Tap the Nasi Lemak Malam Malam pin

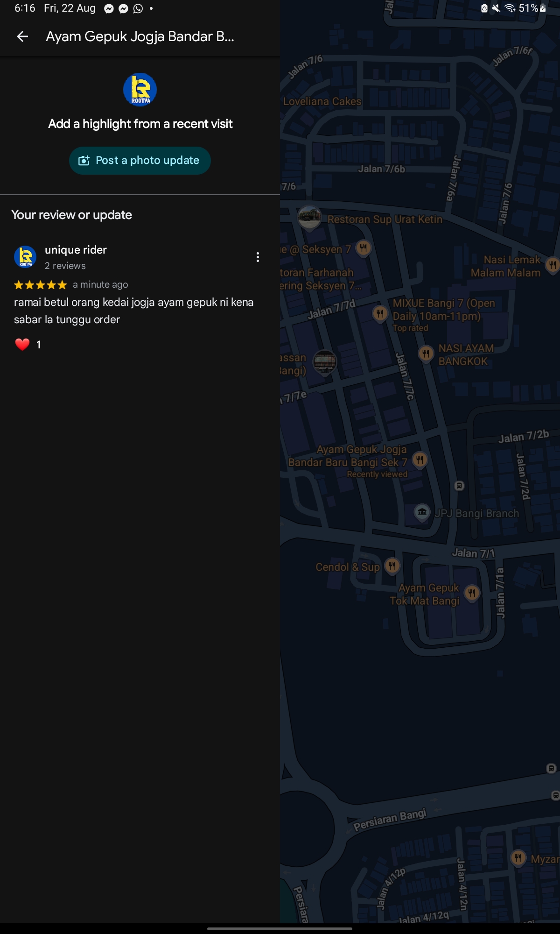click(x=553, y=266)
